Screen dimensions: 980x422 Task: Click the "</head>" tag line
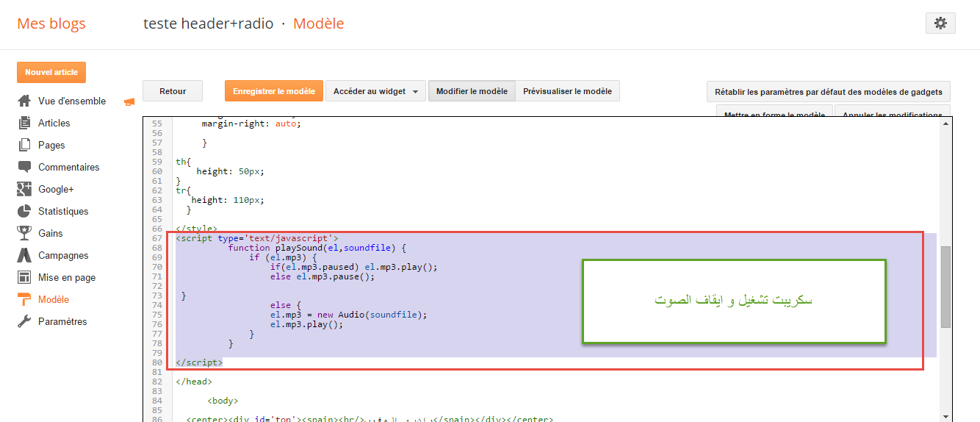click(x=194, y=382)
